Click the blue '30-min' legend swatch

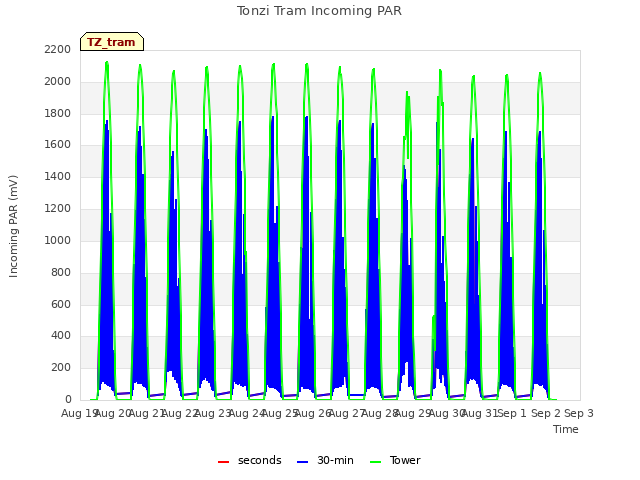[302, 462]
